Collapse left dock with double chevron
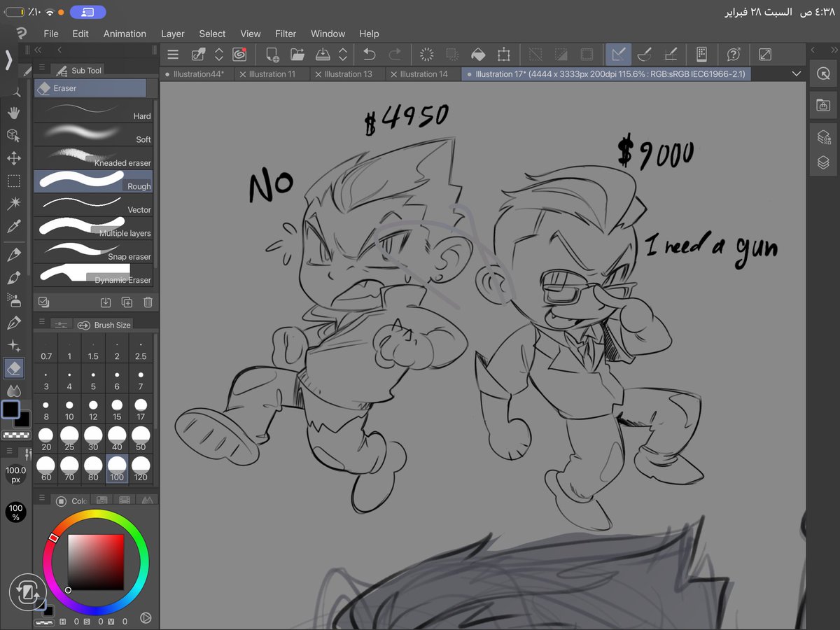840x630 pixels. (38, 50)
